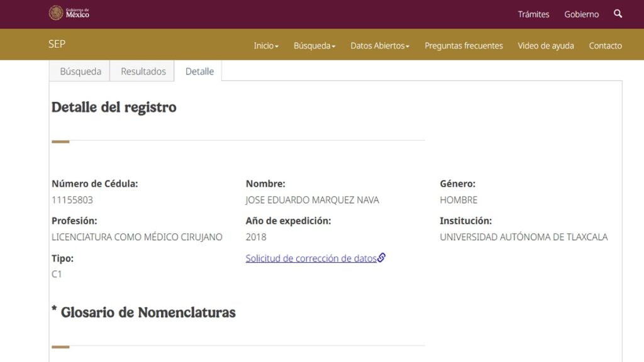
Task: Open Trámites in the top header
Action: (533, 14)
